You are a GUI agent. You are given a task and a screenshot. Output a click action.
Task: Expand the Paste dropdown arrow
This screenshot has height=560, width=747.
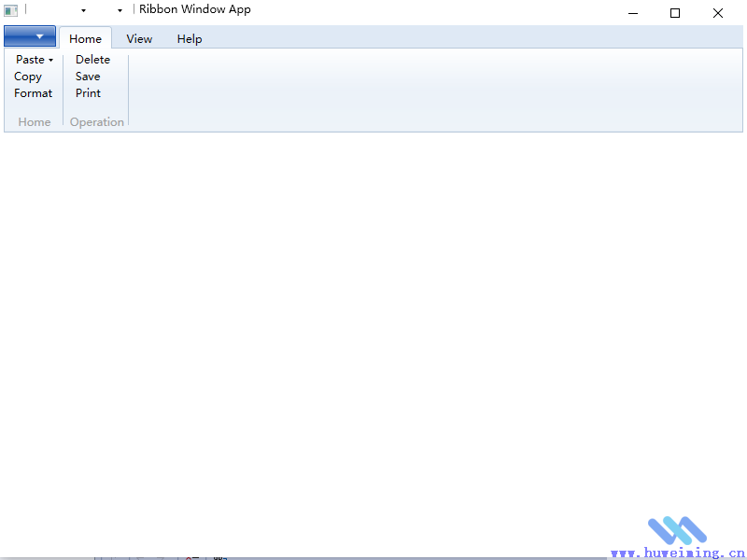coord(51,60)
